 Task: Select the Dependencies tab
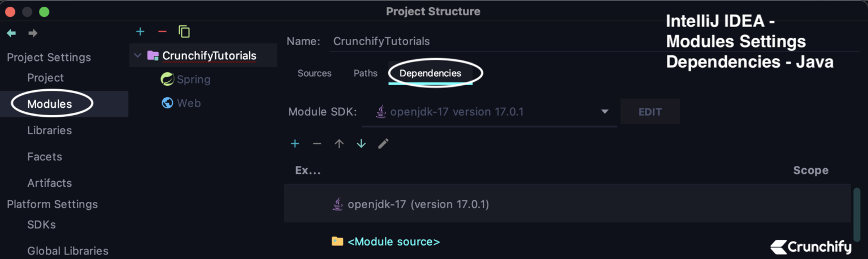pyautogui.click(x=430, y=73)
